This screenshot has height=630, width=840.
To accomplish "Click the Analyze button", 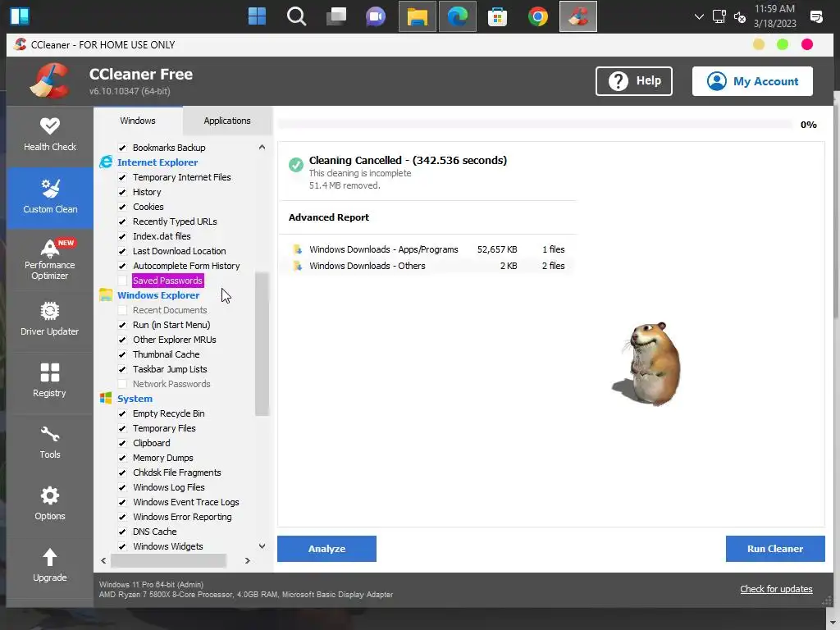I will pos(326,549).
